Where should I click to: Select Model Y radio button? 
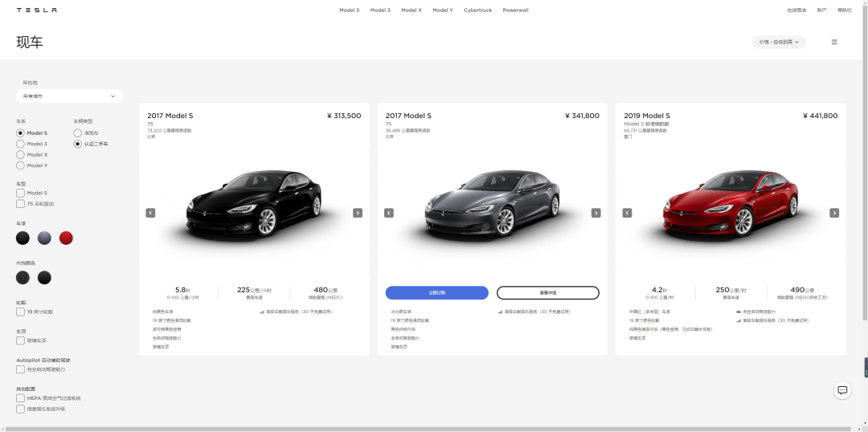click(20, 165)
